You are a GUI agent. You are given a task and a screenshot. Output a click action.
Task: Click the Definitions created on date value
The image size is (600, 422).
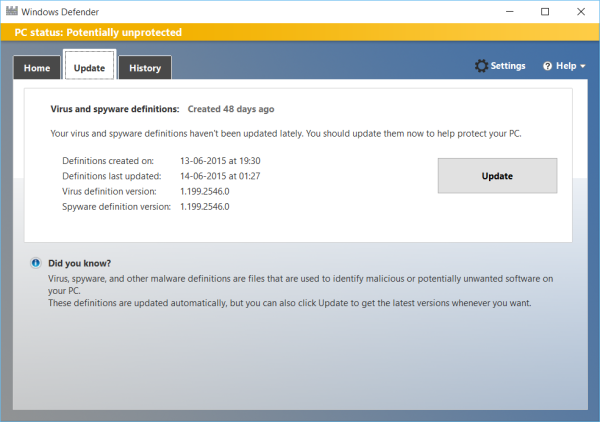point(220,161)
